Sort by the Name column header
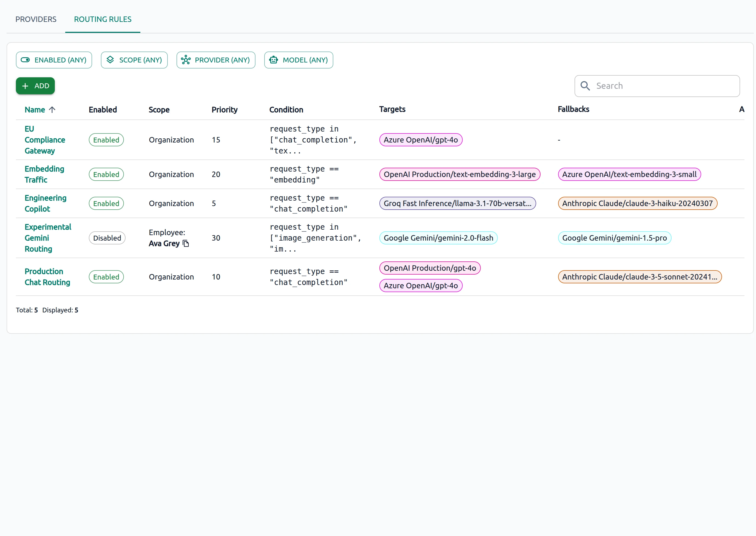The width and height of the screenshot is (756, 536). 35,110
